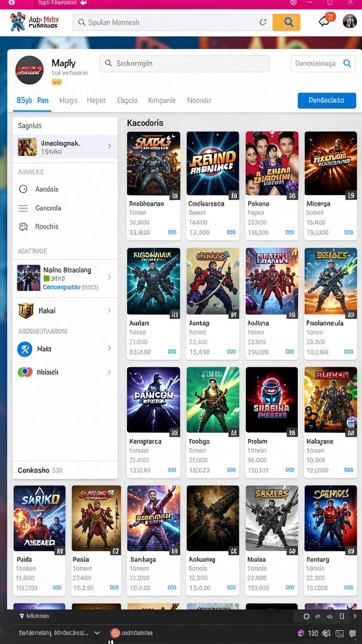Follow the Cenuanpaitau link in the sidebar
The width and height of the screenshot is (362, 644).
coord(62,287)
